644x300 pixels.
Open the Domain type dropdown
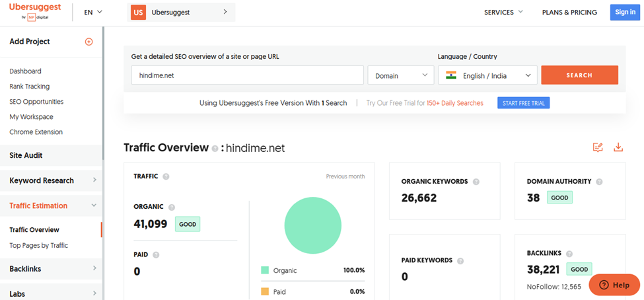(x=401, y=75)
